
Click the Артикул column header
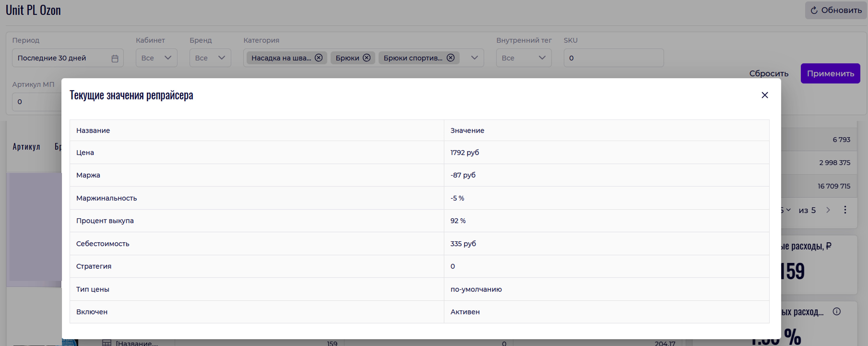pyautogui.click(x=26, y=147)
